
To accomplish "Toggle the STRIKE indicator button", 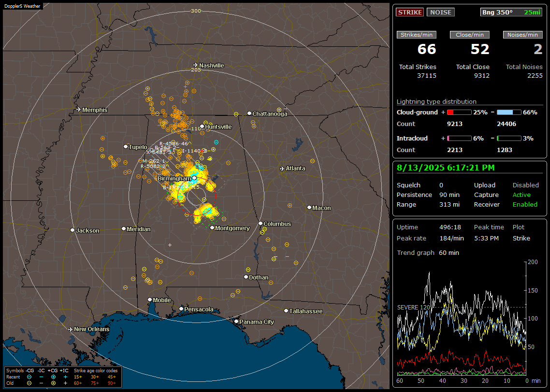I will (410, 12).
